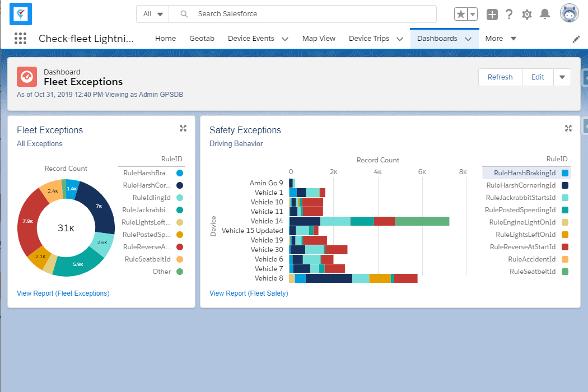Screen dimensions: 588x392
Task: Click RuleHarshBrakingId blue legend swatch in Safety Exceptions
Action: pyautogui.click(x=565, y=173)
